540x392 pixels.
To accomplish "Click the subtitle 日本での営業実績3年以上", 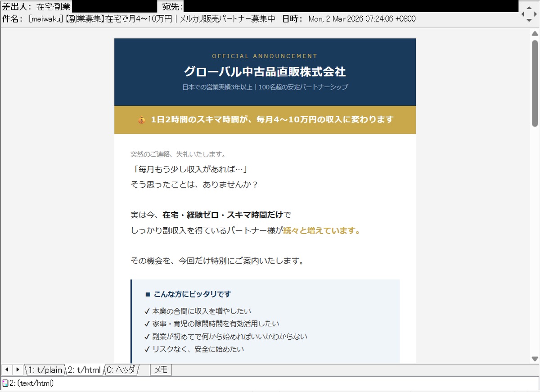I will [217, 87].
